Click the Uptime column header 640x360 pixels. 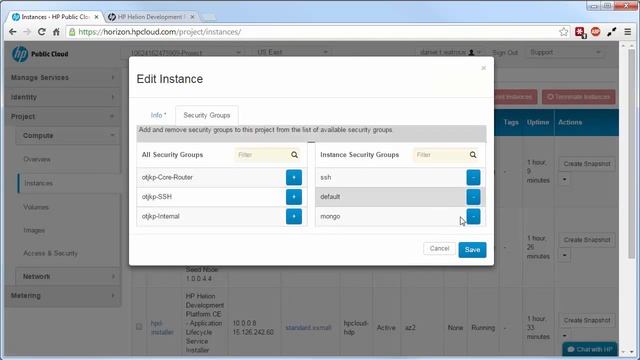tap(538, 122)
